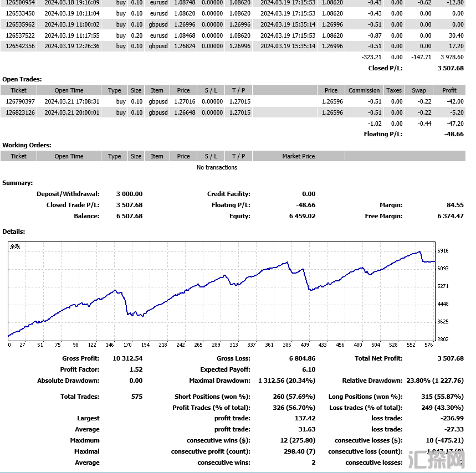Click the Gross Profit value 10 312.54
The image size is (476, 473).
tap(127, 358)
